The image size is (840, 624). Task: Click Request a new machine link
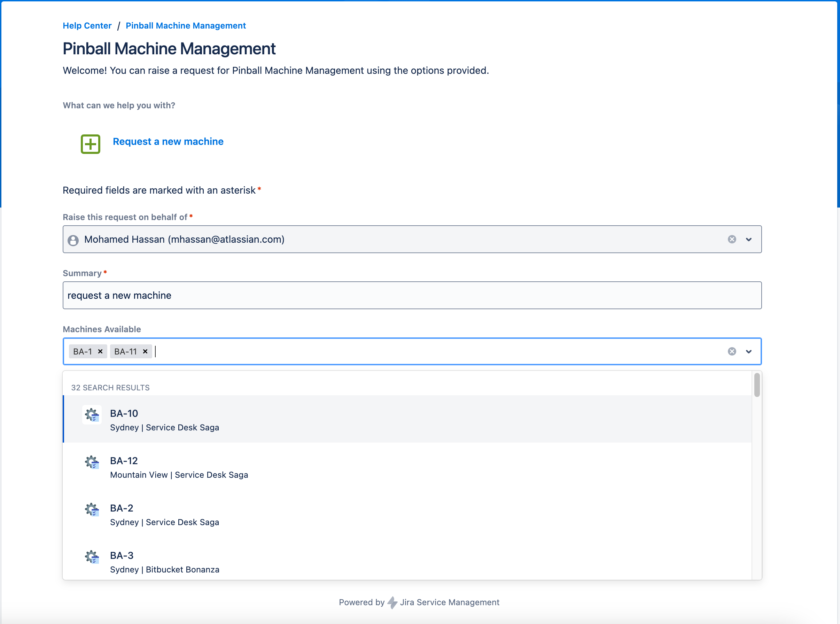(168, 141)
